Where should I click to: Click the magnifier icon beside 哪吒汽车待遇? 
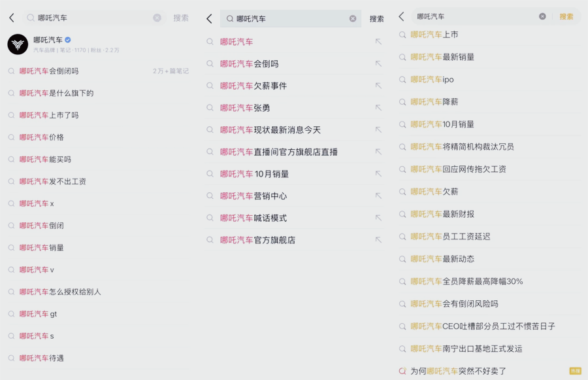point(12,358)
